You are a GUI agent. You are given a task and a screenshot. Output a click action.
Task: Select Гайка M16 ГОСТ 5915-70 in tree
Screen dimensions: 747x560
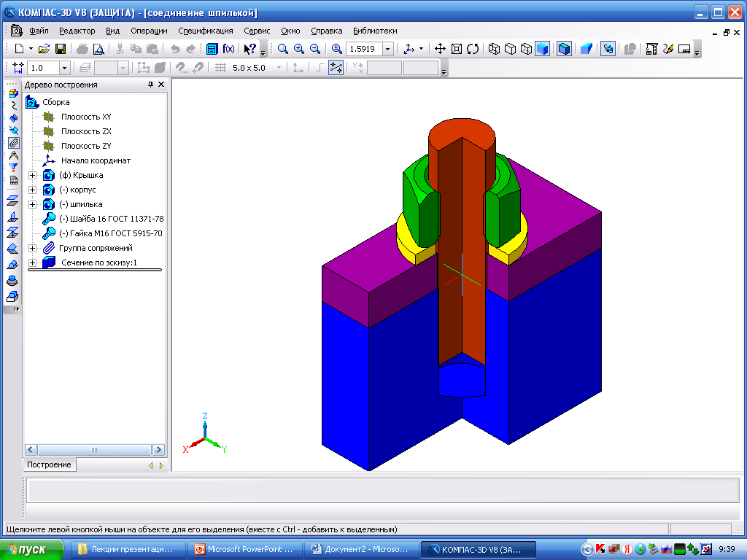click(110, 233)
